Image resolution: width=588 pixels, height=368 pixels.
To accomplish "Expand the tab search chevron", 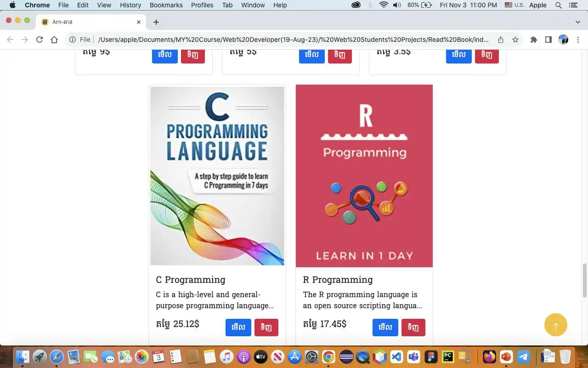I will click(x=578, y=22).
